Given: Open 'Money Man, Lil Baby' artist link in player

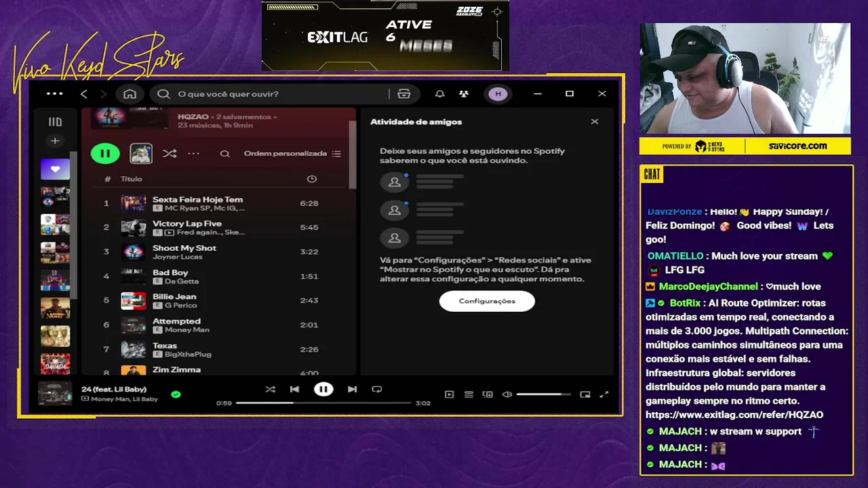Looking at the screenshot, I should coord(124,399).
